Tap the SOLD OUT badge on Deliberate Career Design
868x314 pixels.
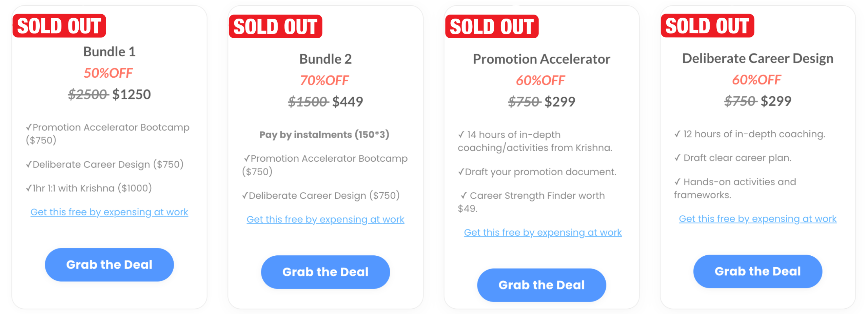coord(707,26)
